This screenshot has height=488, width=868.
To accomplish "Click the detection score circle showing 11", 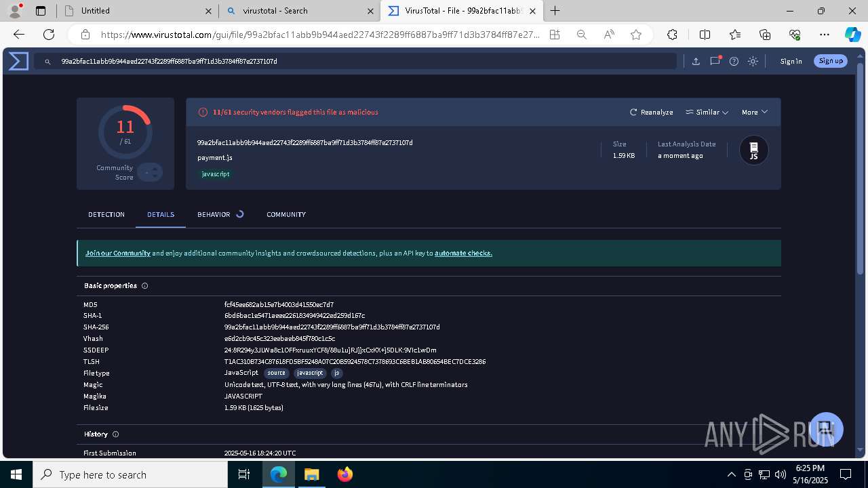I will [x=125, y=131].
